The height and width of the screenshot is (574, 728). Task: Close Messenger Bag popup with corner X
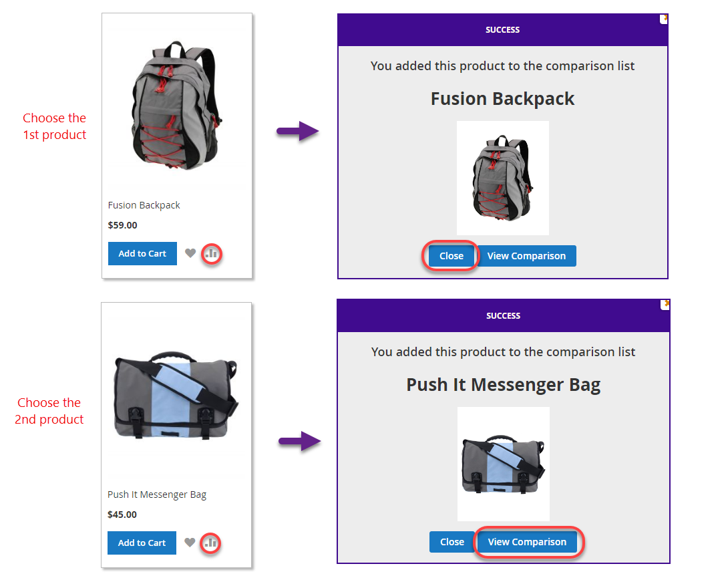[665, 304]
